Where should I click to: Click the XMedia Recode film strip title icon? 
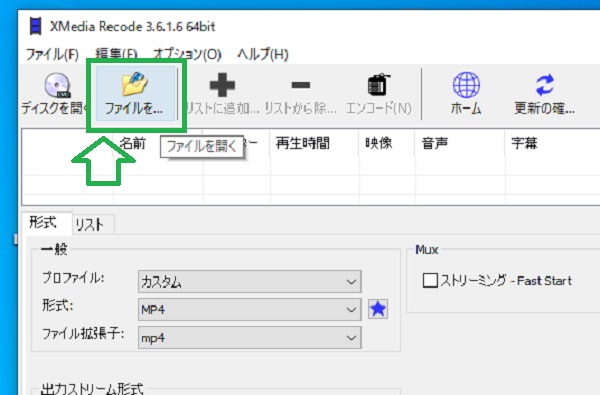tap(36, 26)
